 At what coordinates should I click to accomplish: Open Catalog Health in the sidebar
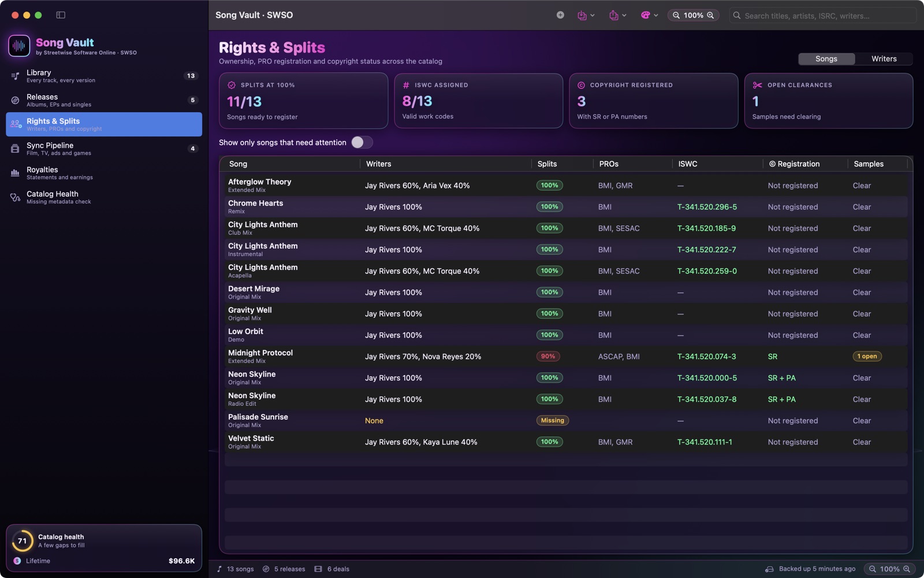pos(104,197)
